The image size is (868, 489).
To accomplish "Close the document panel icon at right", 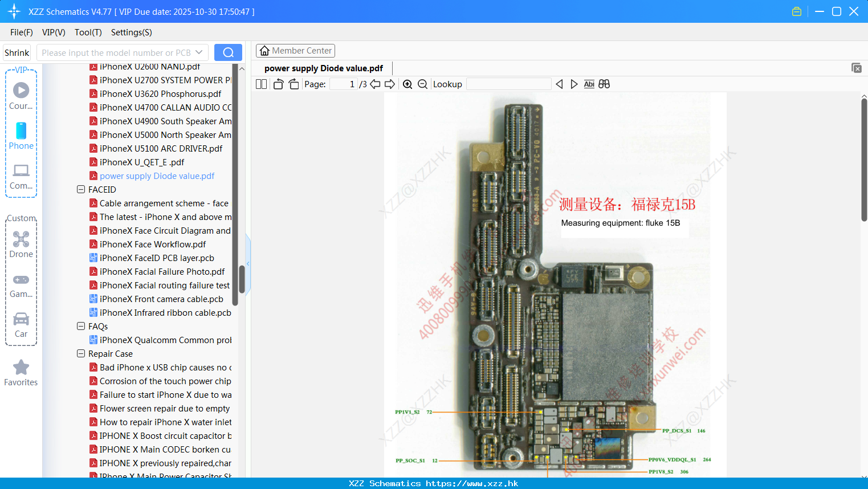I will point(857,68).
